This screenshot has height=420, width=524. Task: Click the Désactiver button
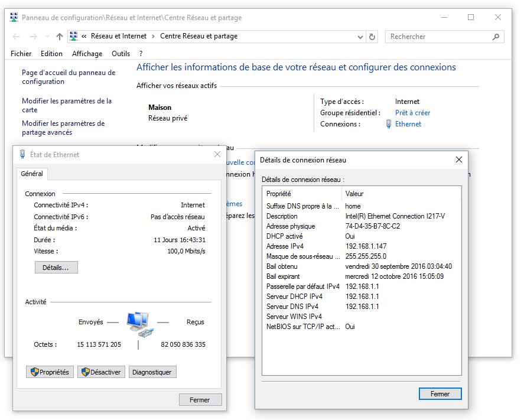coord(101,372)
